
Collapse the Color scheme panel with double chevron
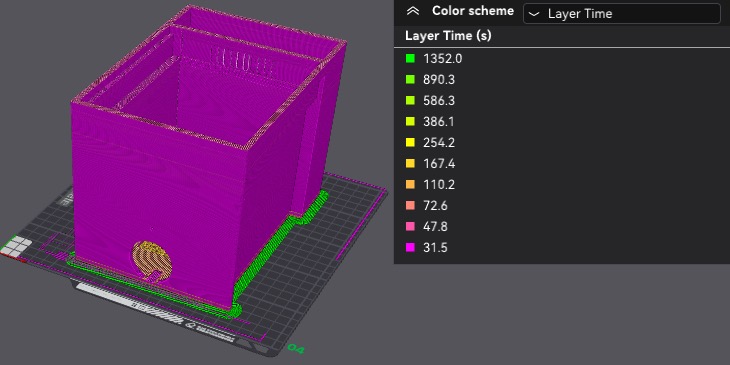pyautogui.click(x=412, y=11)
